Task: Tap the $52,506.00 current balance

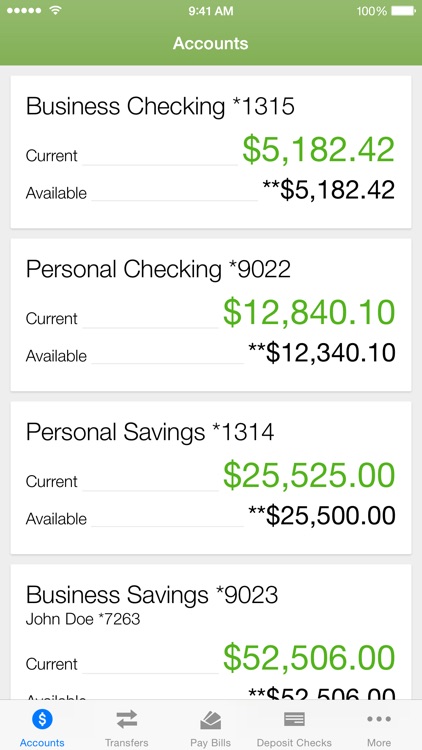Action: point(309,658)
